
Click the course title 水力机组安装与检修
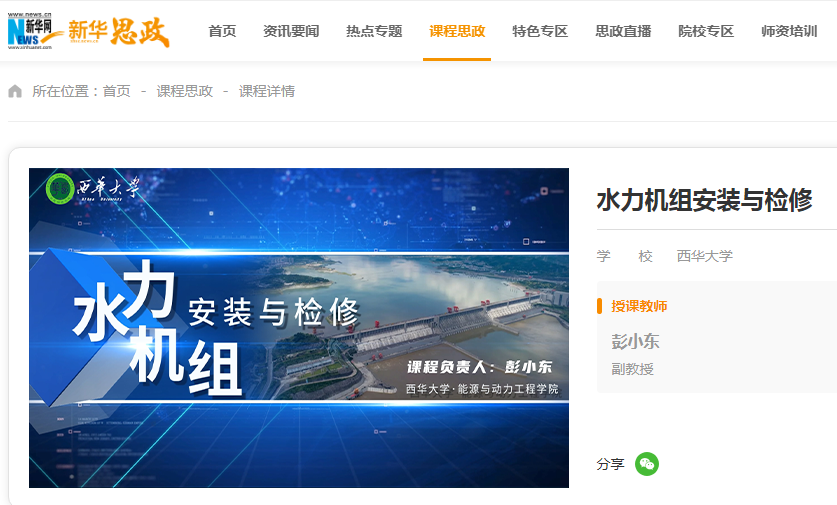tap(704, 201)
